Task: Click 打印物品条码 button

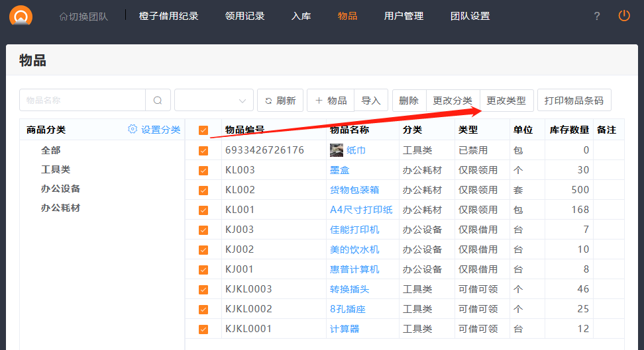Action: pos(574,101)
